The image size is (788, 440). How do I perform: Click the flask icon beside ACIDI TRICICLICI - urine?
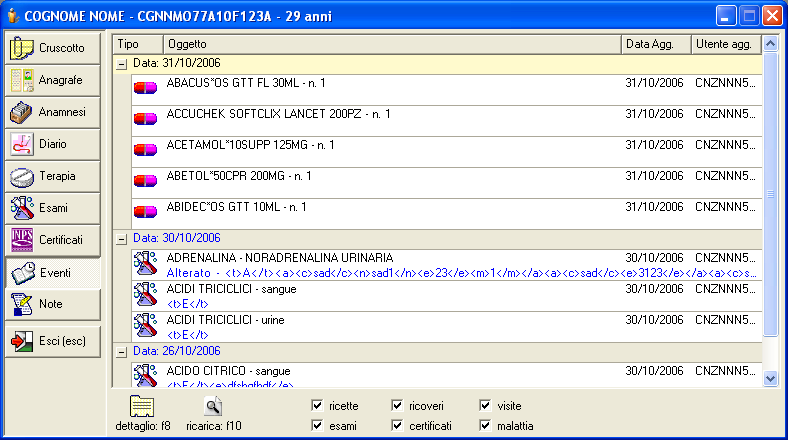(x=146, y=326)
